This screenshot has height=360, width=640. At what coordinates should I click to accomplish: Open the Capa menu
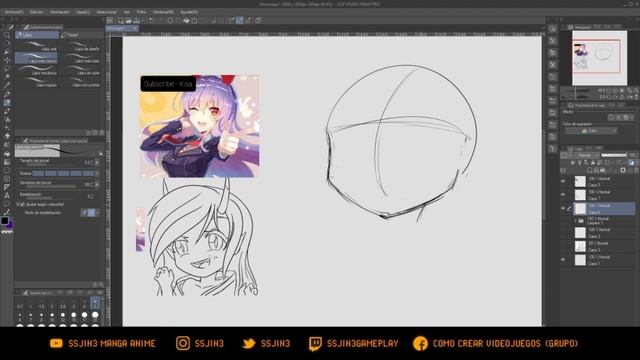coord(83,12)
